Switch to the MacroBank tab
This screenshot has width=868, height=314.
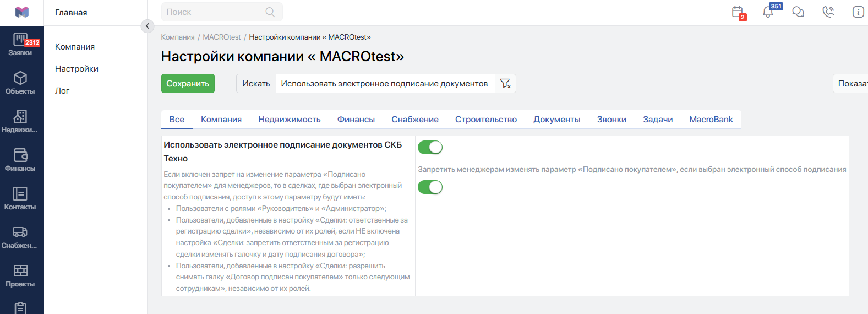click(711, 120)
